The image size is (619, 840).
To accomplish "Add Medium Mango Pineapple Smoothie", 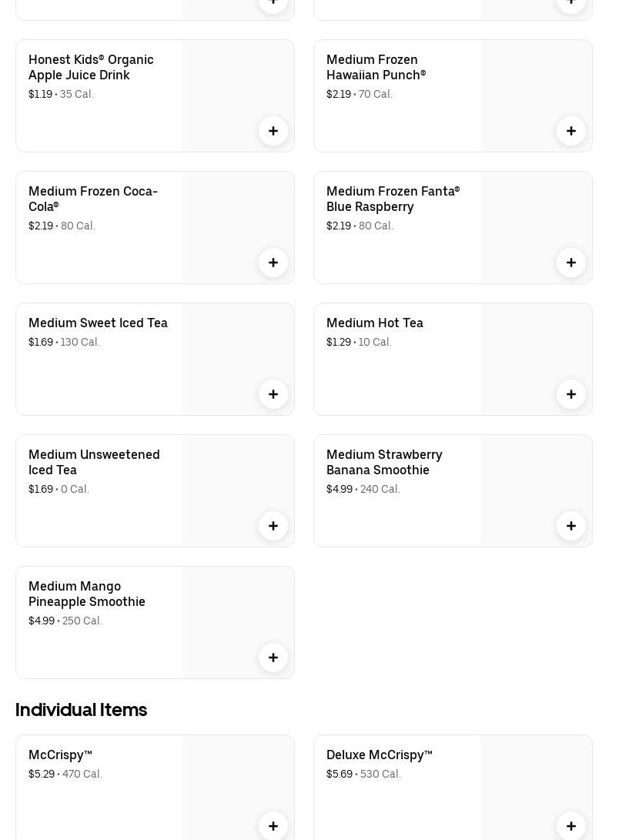I will click(x=273, y=658).
